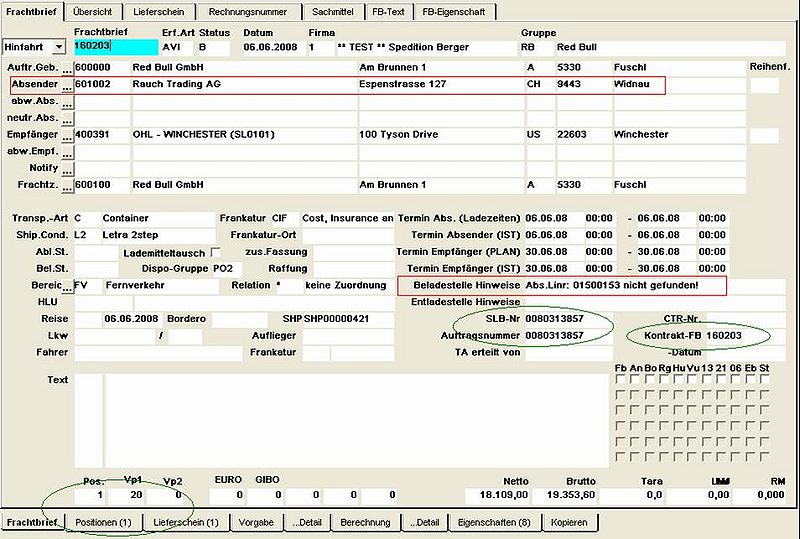Enable the Lademitteltausch checkbox
This screenshot has width=800, height=539.
click(215, 253)
